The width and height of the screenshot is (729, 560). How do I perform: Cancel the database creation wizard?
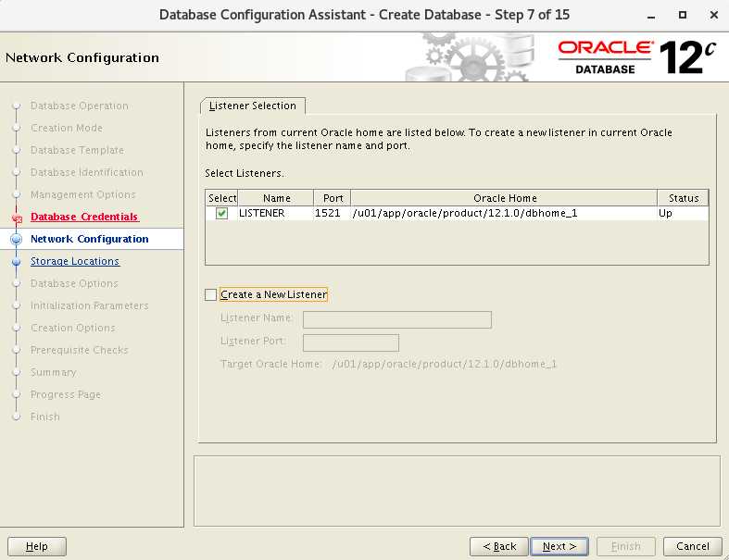point(692,546)
